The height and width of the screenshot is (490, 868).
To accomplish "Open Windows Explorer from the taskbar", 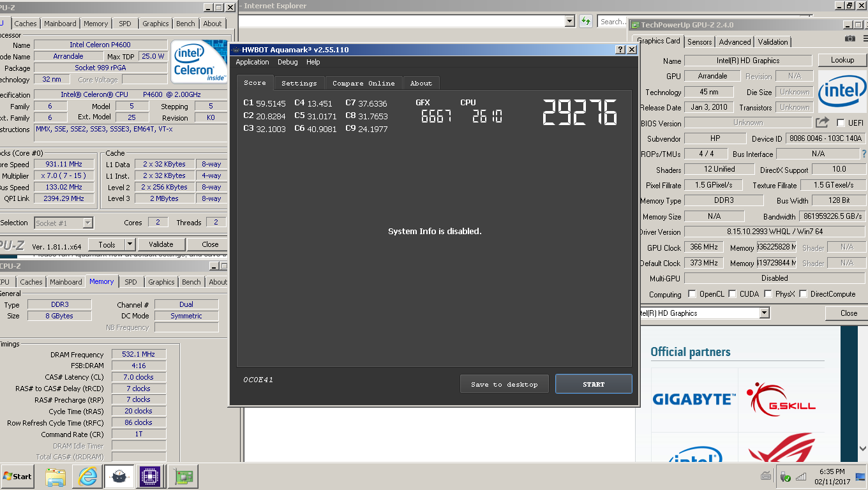I will click(56, 477).
